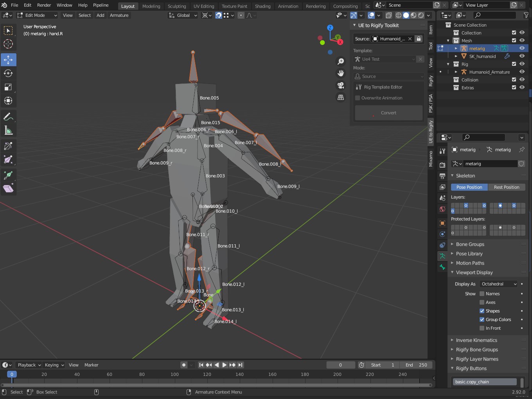This screenshot has width=532, height=399.
Task: Switch to the Shading workspace tab
Action: [x=262, y=6]
